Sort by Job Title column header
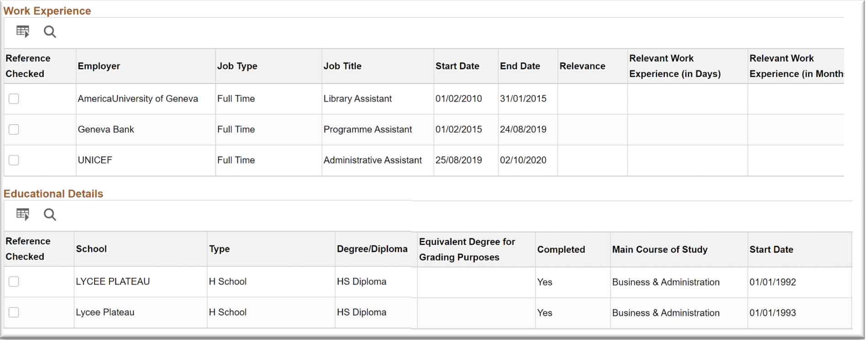 [x=342, y=66]
